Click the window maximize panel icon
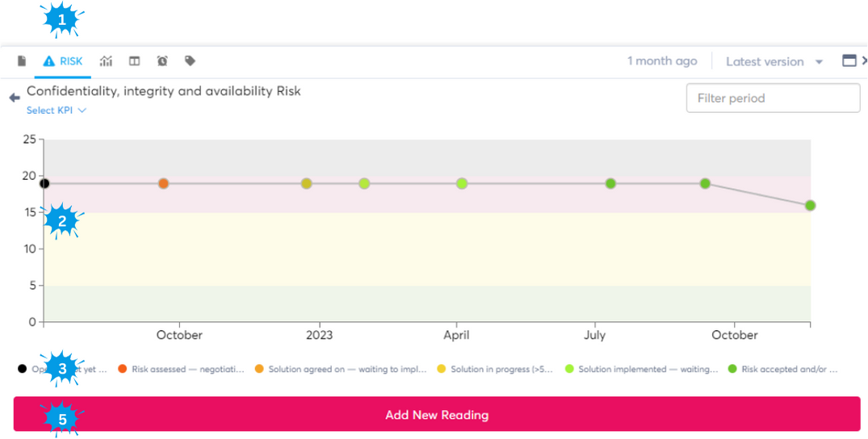 [849, 61]
